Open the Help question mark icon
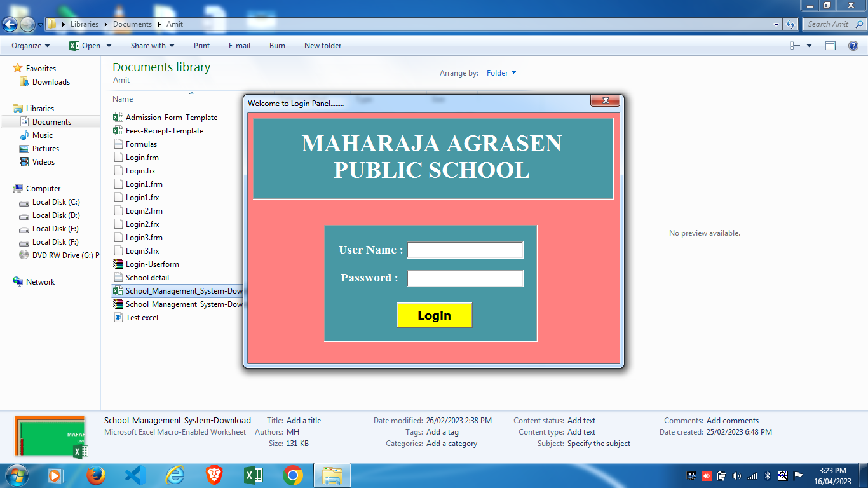The width and height of the screenshot is (868, 488). tap(853, 46)
